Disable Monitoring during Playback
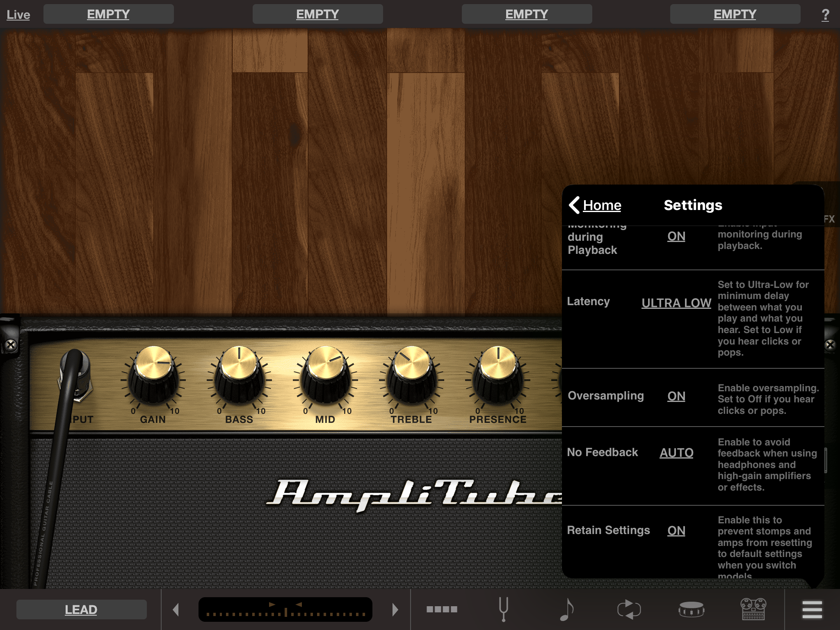This screenshot has height=630, width=840. [x=676, y=237]
